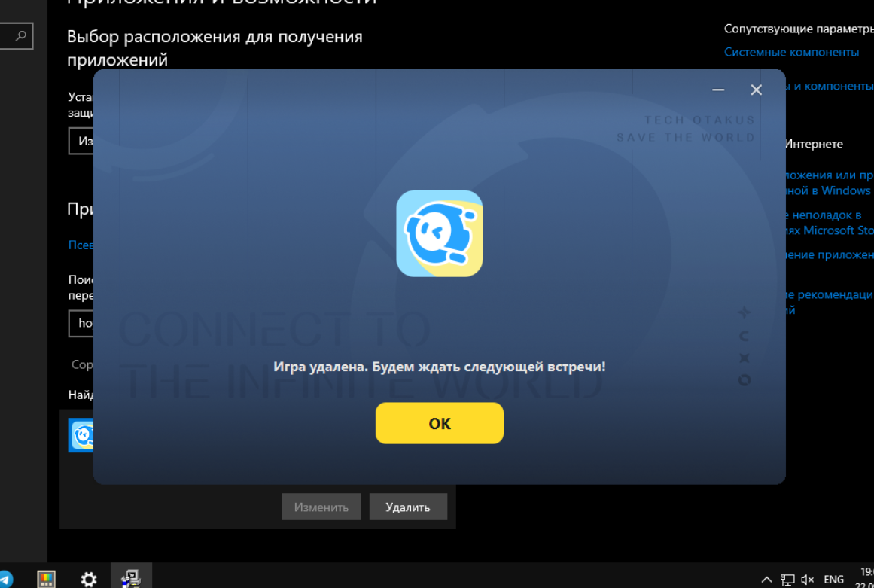
Task: Click the uninstaller icon on taskbar
Action: pos(131,578)
